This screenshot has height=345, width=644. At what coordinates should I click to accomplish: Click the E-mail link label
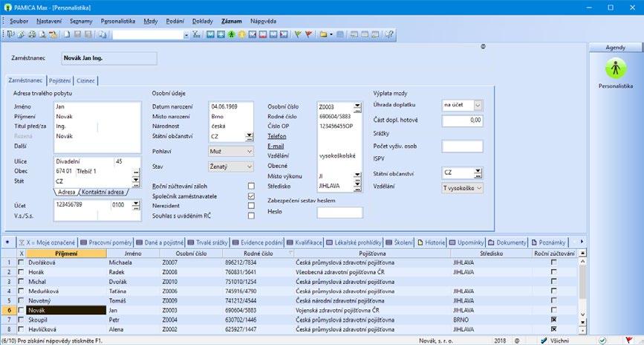click(276, 146)
